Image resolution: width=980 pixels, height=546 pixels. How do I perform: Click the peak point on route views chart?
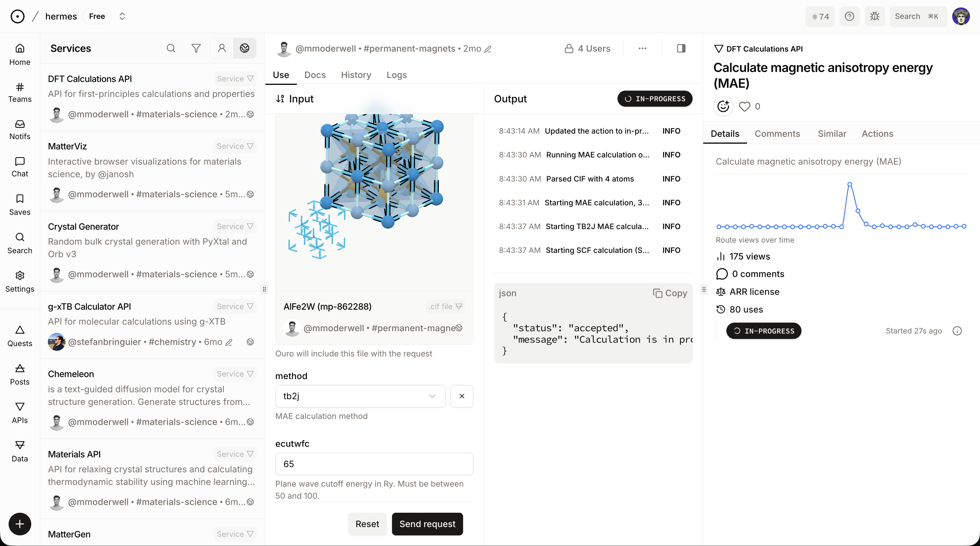(x=850, y=184)
